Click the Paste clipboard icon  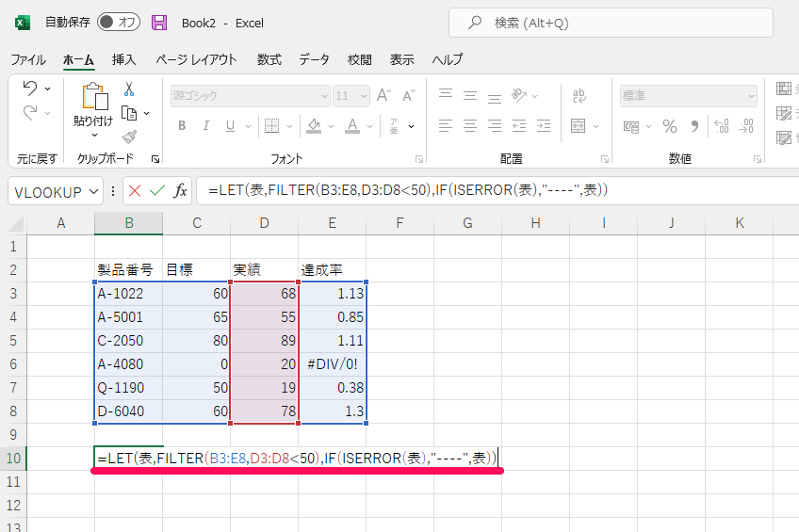point(95,96)
